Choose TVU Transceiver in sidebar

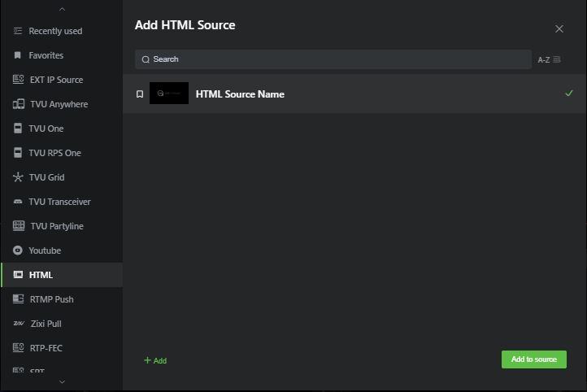[62, 202]
